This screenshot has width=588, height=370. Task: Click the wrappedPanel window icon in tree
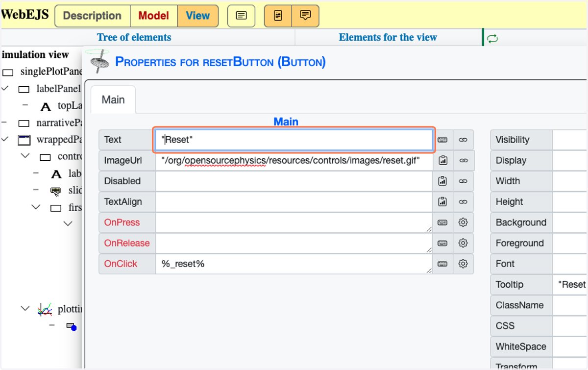click(24, 140)
